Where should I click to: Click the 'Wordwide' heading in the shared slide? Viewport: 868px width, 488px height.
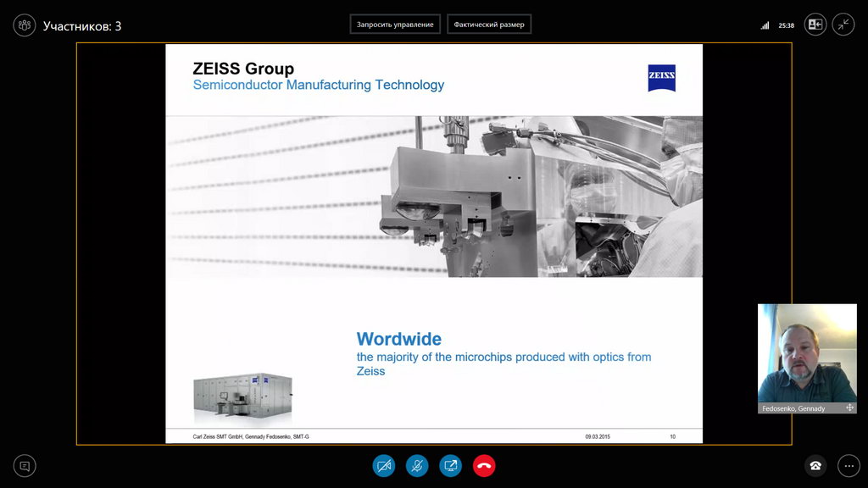pos(398,339)
